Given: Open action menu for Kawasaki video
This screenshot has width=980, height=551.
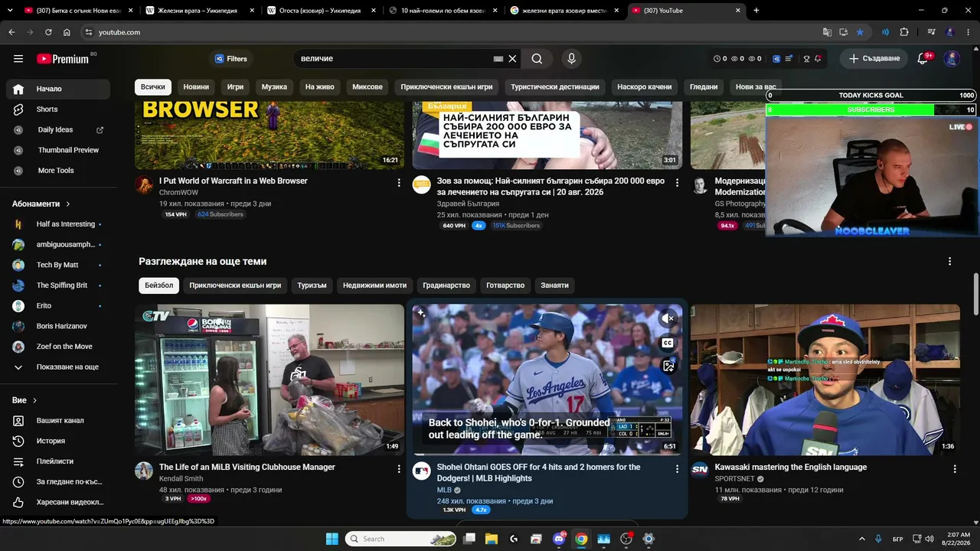Looking at the screenshot, I should click(955, 468).
